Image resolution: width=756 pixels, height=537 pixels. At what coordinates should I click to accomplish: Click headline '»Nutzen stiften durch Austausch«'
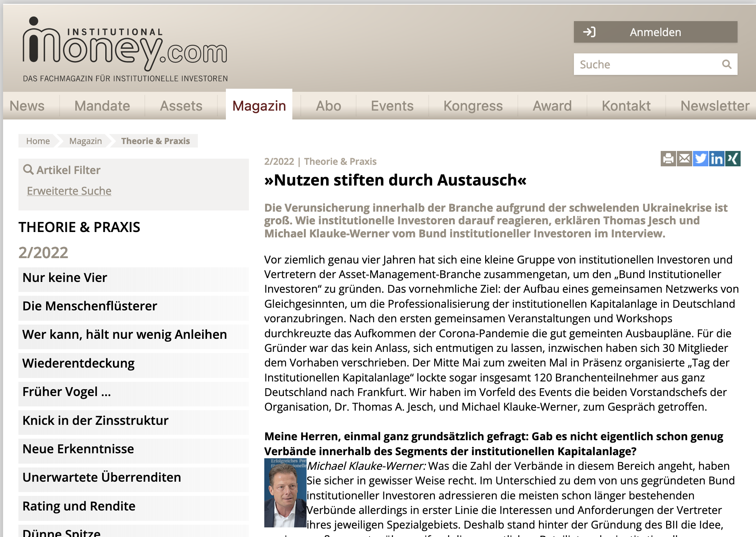pos(395,180)
